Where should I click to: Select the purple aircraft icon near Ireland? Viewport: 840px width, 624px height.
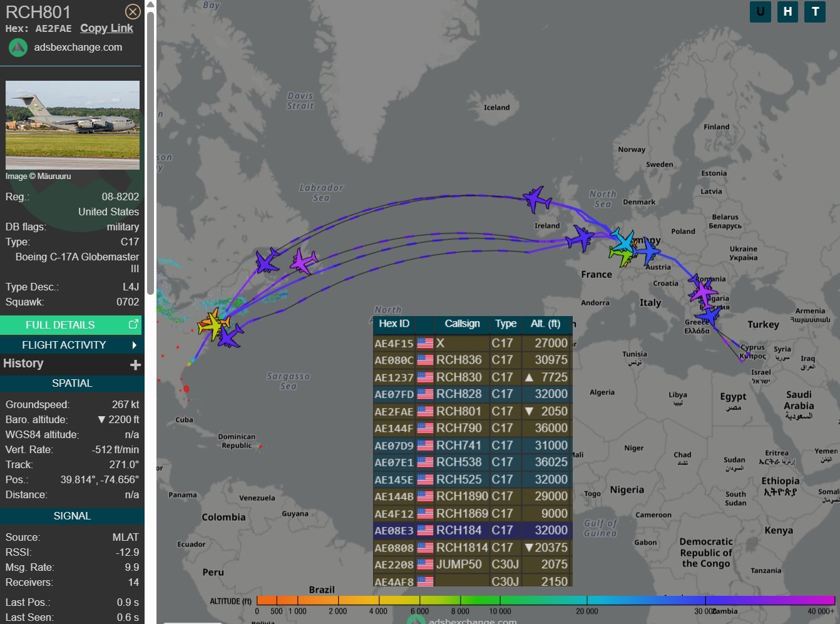coord(537,200)
